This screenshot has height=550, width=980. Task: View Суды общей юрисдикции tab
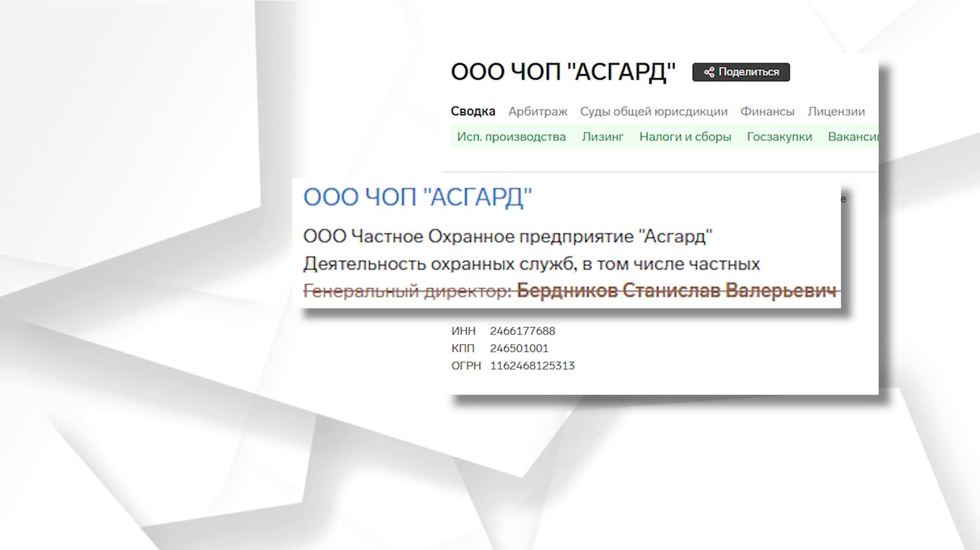(654, 111)
